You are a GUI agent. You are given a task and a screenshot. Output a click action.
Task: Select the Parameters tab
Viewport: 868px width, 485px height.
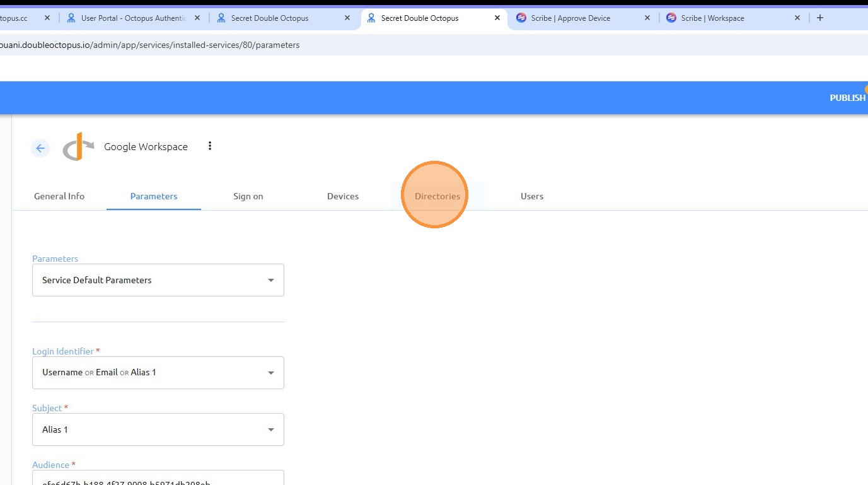point(154,196)
